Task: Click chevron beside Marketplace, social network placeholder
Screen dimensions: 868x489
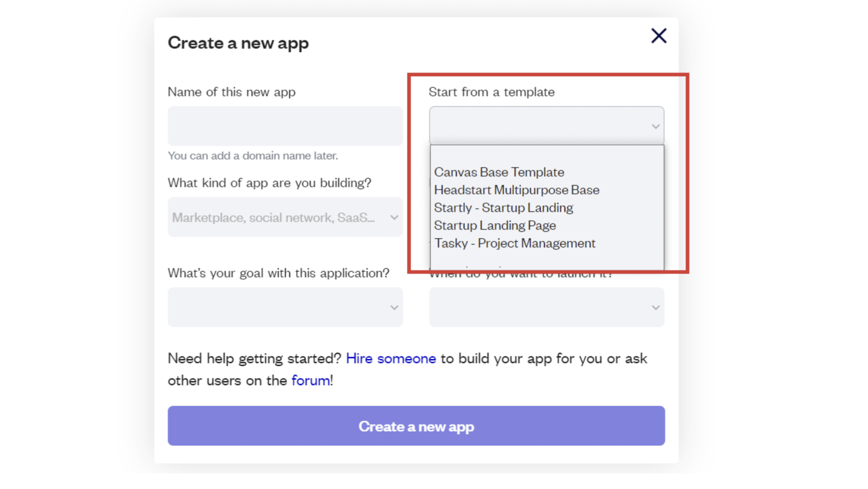Action: (x=394, y=217)
